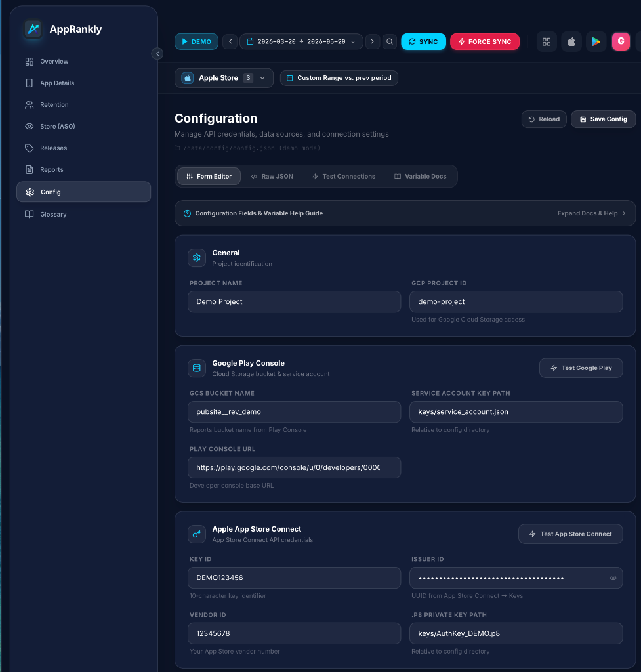641x672 pixels.
Task: Select the Google Play store icon
Action: [596, 41]
